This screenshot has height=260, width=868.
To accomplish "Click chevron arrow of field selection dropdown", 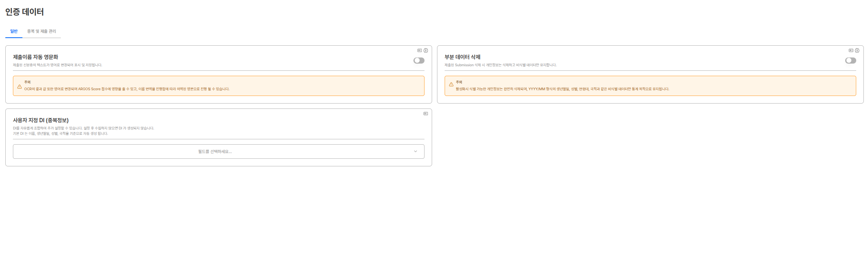I will coord(415,152).
